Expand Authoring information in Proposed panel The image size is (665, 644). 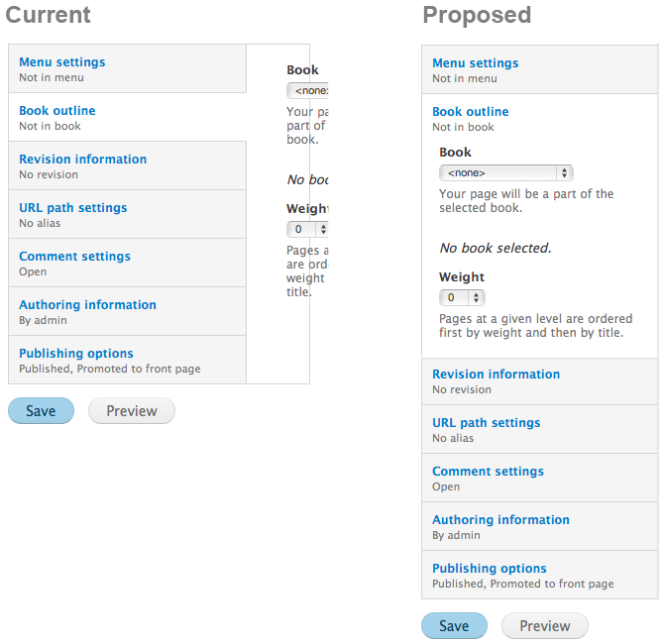tap(501, 520)
